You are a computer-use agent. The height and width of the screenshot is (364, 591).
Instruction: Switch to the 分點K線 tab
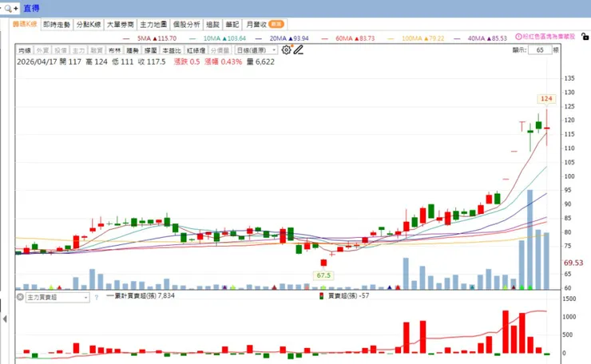click(89, 25)
